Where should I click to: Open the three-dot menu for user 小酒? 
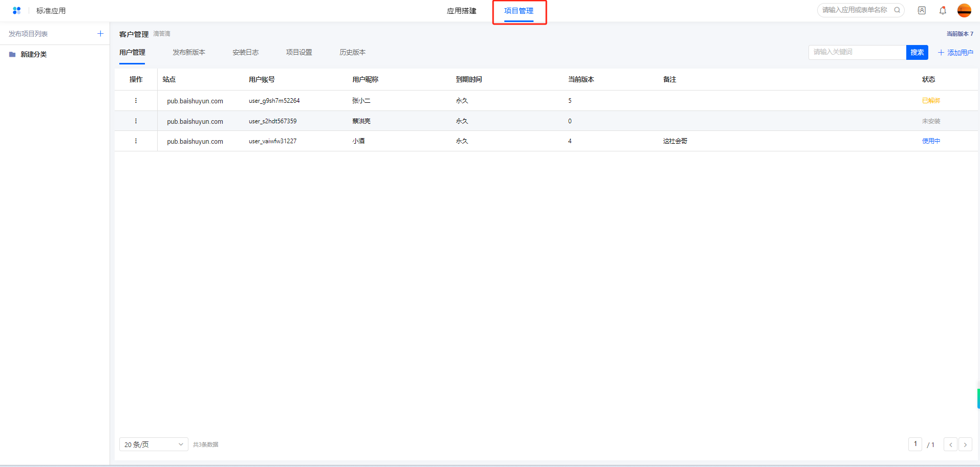(x=136, y=141)
